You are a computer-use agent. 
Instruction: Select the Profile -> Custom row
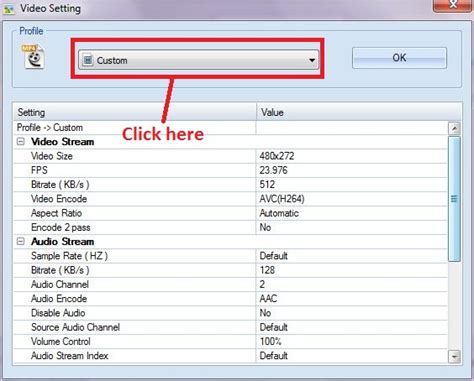(x=231, y=128)
